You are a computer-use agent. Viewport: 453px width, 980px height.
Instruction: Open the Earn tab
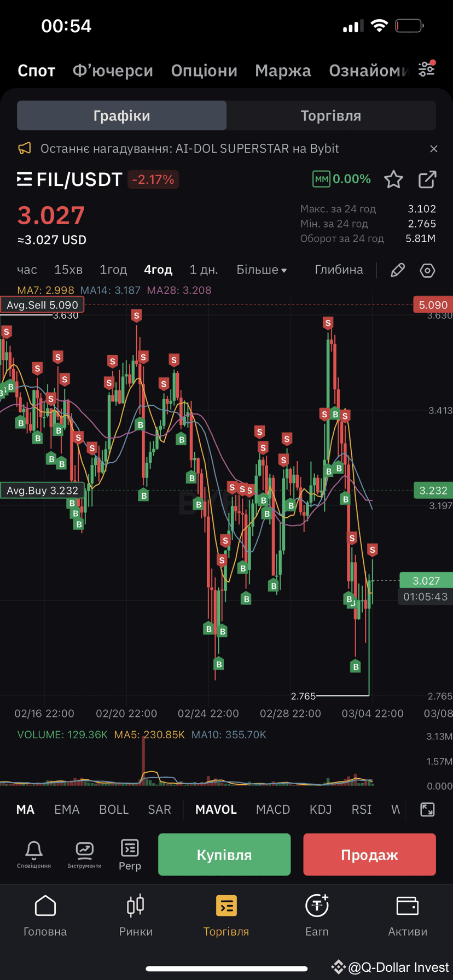[317, 916]
